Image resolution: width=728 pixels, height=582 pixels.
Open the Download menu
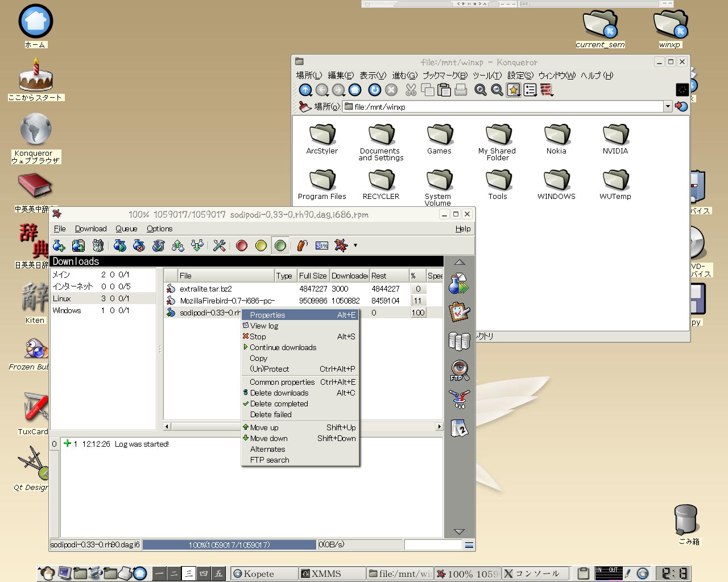(90, 228)
